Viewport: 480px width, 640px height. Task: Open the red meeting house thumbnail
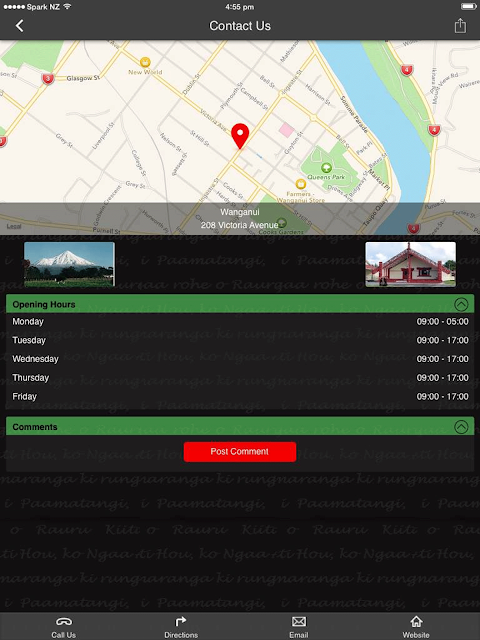point(410,264)
